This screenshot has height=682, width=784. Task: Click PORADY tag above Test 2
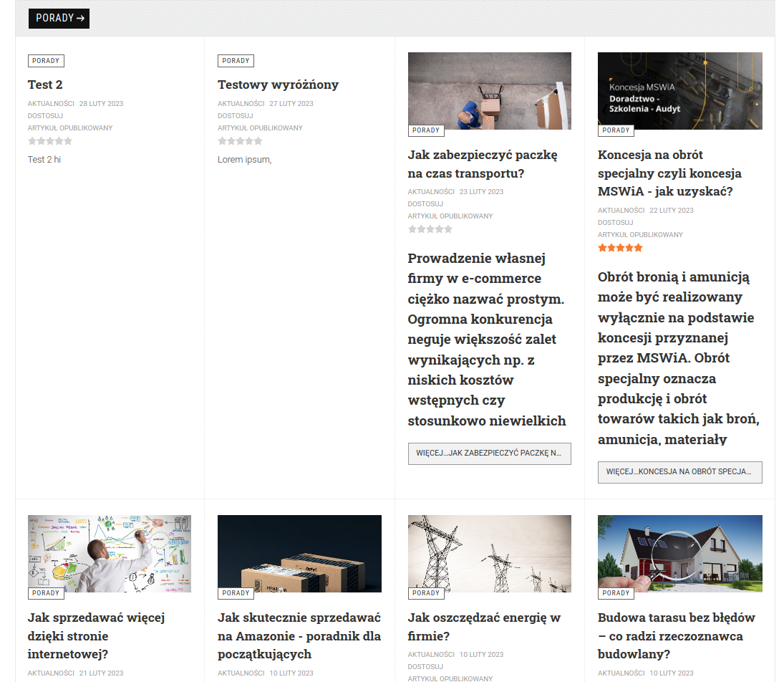click(x=46, y=61)
